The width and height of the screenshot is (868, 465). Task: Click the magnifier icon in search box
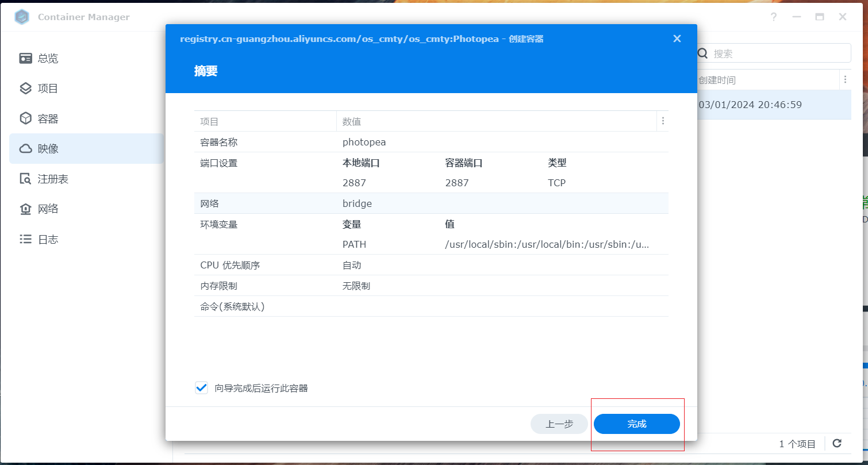click(x=703, y=53)
